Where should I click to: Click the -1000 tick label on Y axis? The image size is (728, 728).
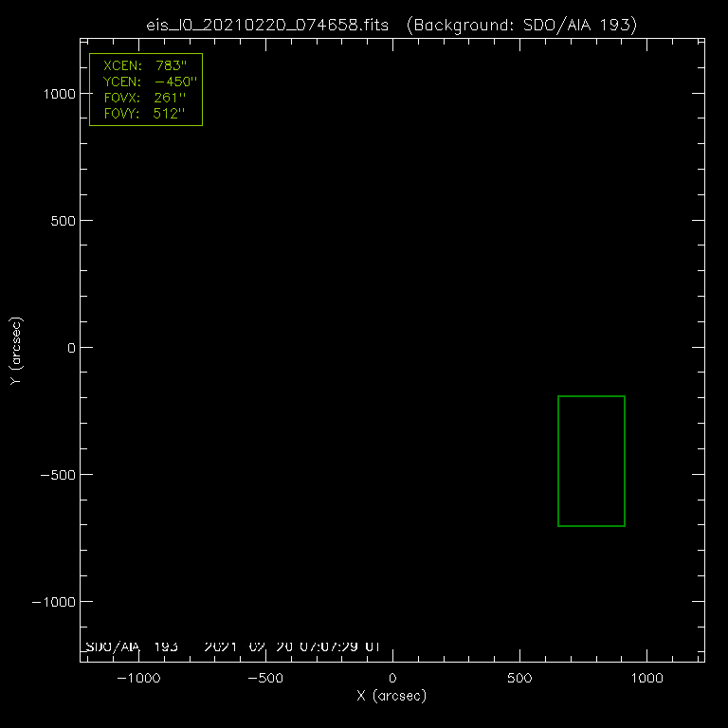pyautogui.click(x=53, y=602)
